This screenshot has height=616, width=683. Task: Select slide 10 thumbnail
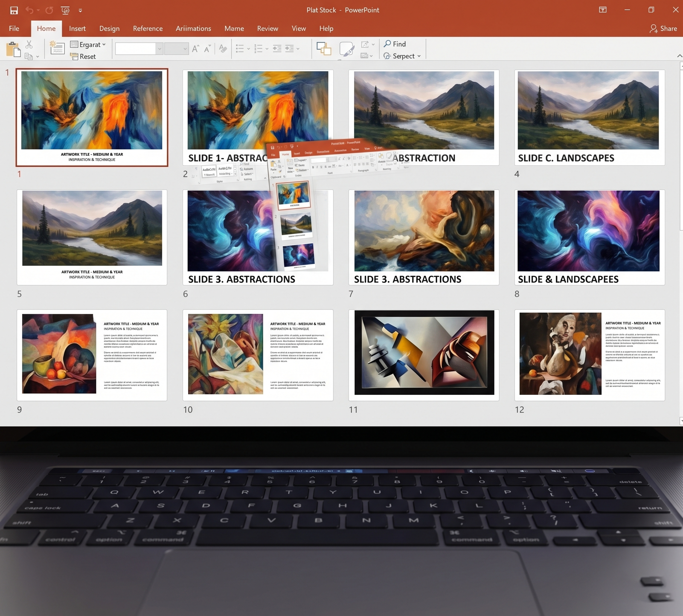258,355
